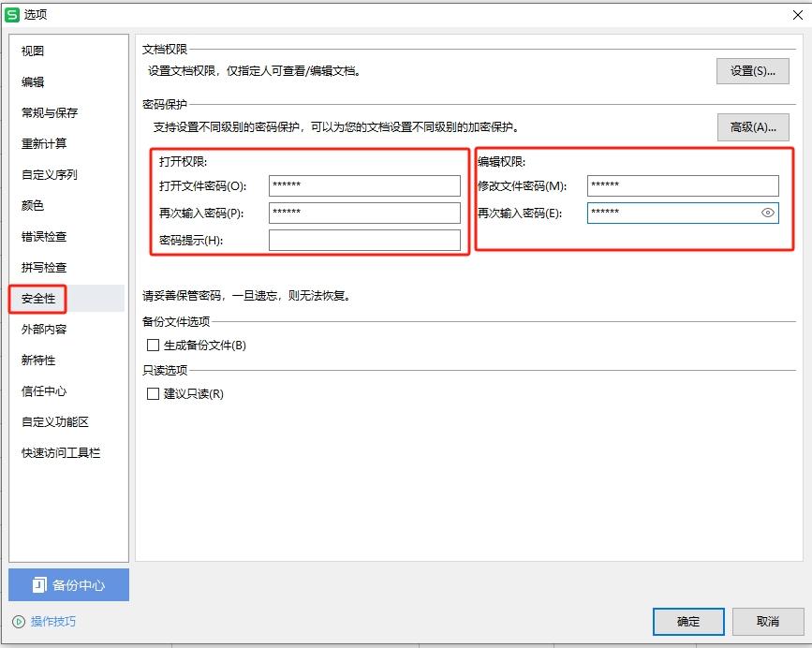Go to 信任中心 category

[x=43, y=390]
